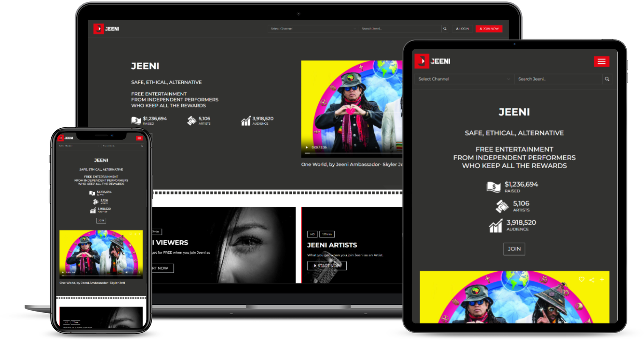Play the video on the phone
This screenshot has height=340, width=644.
point(63,272)
